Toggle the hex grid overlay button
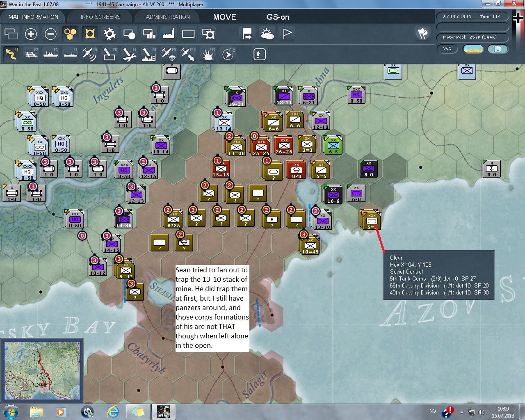The height and width of the screenshot is (420, 525). pyautogui.click(x=70, y=34)
